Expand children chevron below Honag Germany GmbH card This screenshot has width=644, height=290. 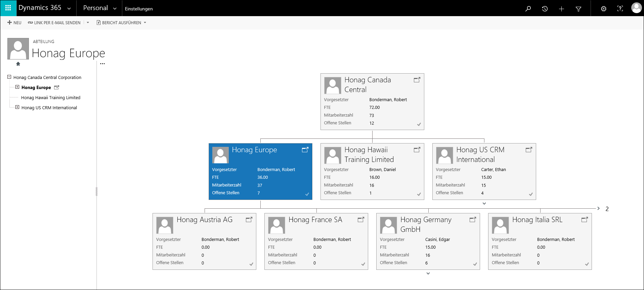(x=428, y=273)
